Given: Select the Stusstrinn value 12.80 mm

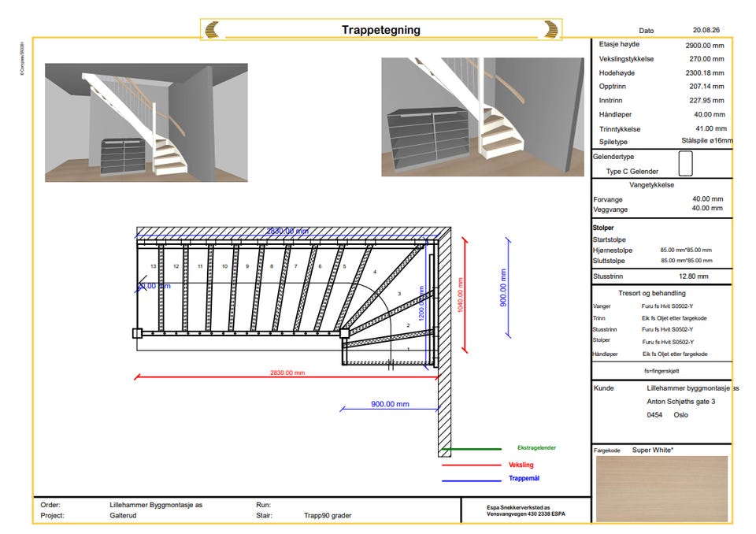Looking at the screenshot, I should pyautogui.click(x=693, y=276).
